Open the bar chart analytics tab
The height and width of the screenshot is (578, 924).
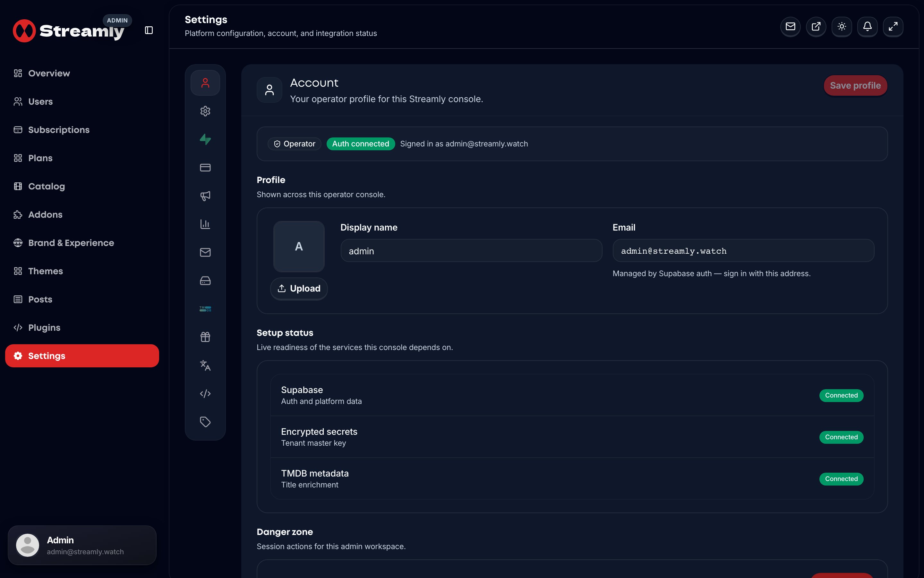tap(205, 224)
